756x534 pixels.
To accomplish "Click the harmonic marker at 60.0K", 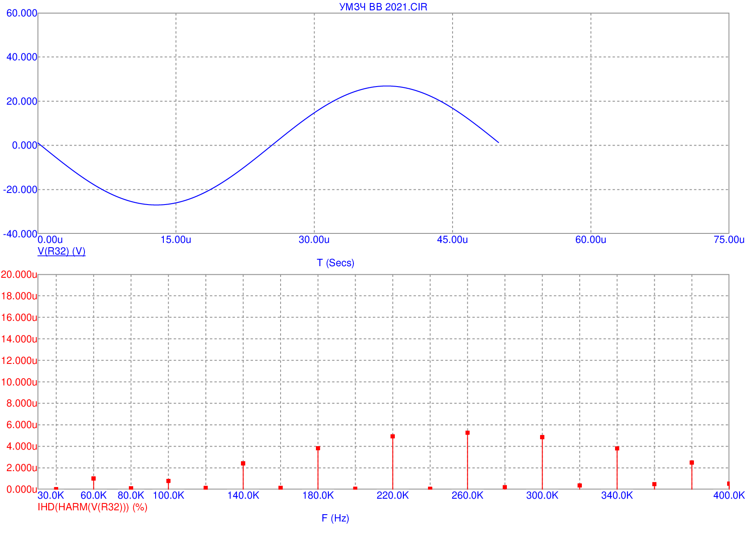I will (x=94, y=478).
